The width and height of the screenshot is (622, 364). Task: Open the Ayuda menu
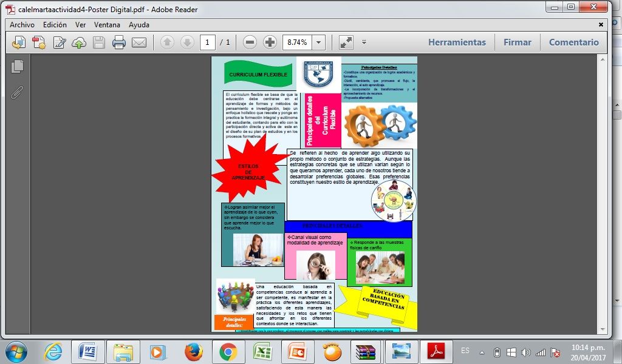coord(139,24)
